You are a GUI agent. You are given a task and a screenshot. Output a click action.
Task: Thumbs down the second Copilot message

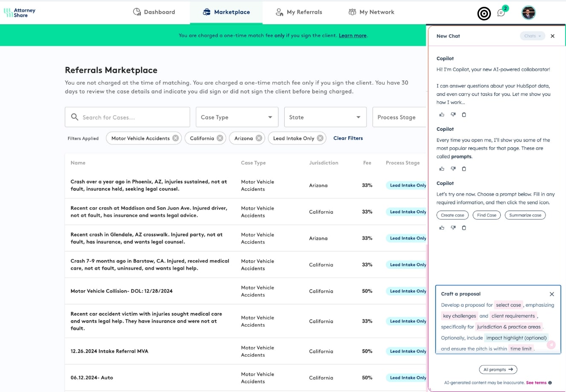click(453, 169)
